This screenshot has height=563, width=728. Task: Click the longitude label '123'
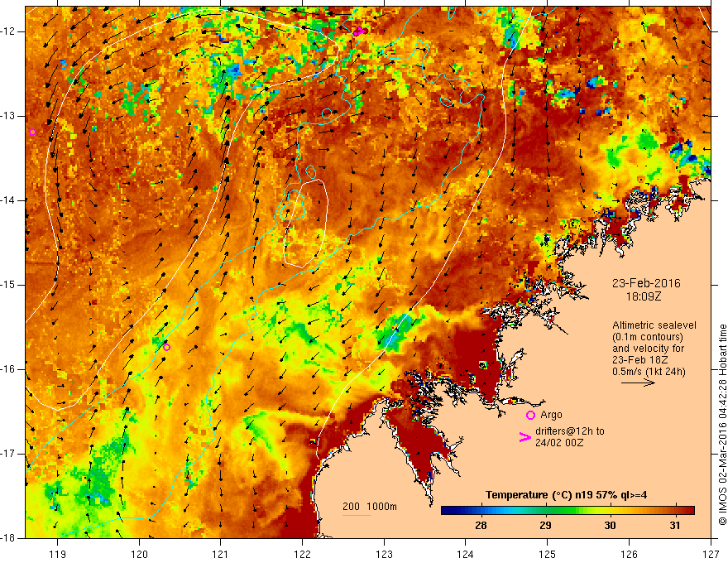(384, 554)
